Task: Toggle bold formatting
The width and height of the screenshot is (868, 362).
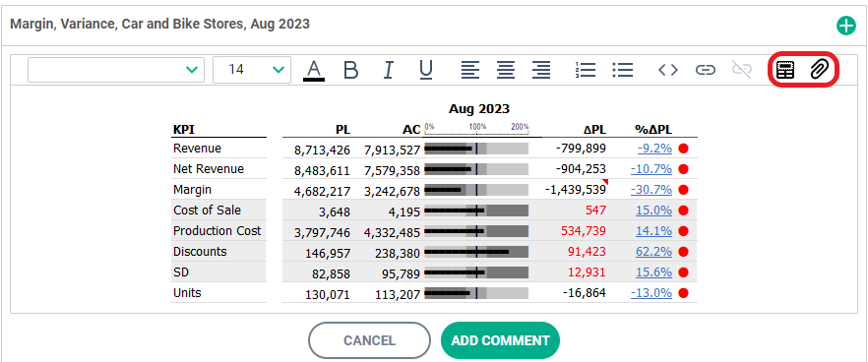Action: [x=351, y=70]
